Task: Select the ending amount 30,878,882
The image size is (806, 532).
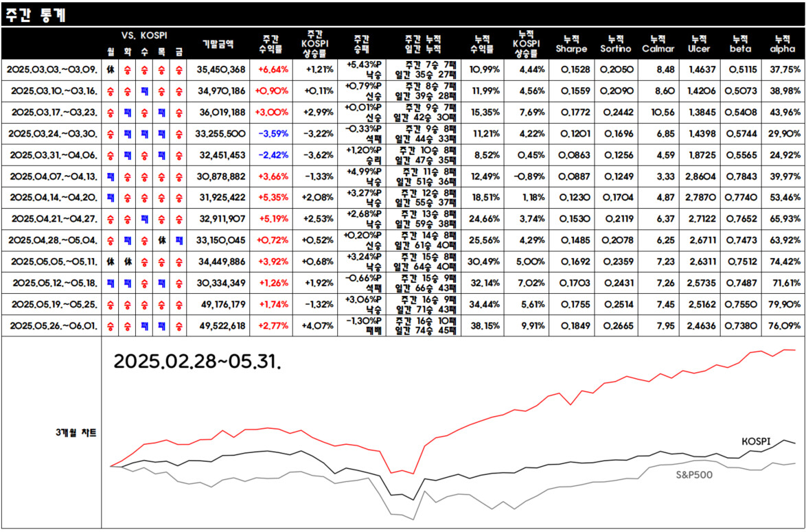Action: [220, 176]
